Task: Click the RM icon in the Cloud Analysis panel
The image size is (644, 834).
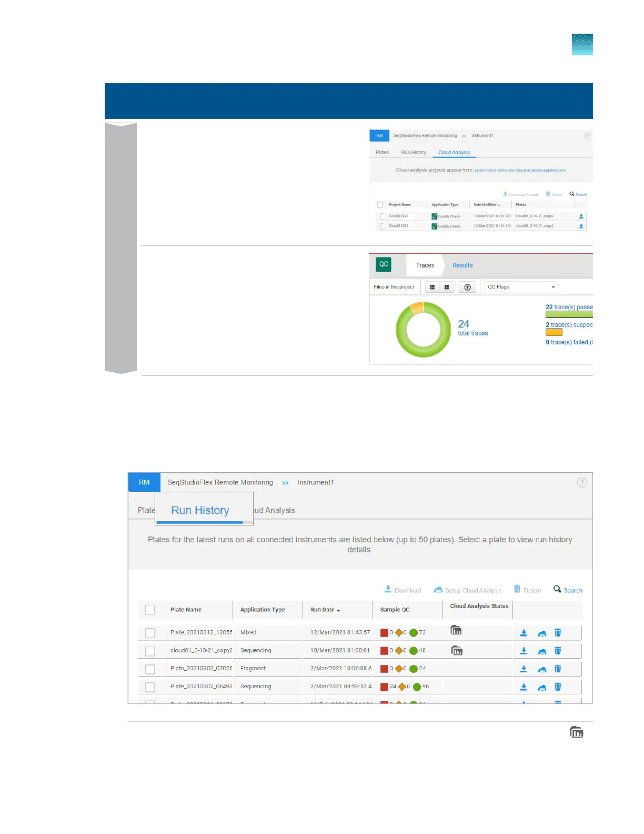Action: (x=379, y=135)
